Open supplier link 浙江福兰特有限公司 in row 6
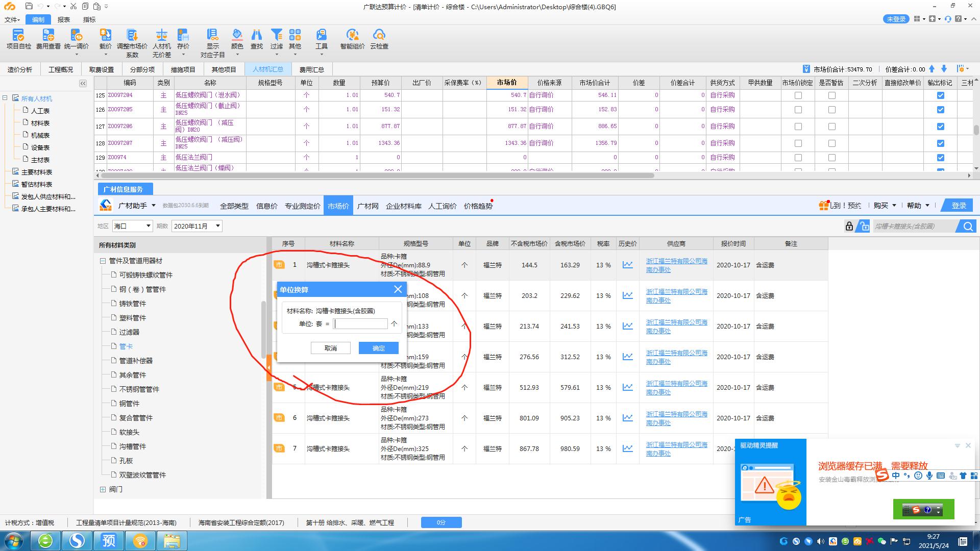This screenshot has width=980, height=551. 677,418
